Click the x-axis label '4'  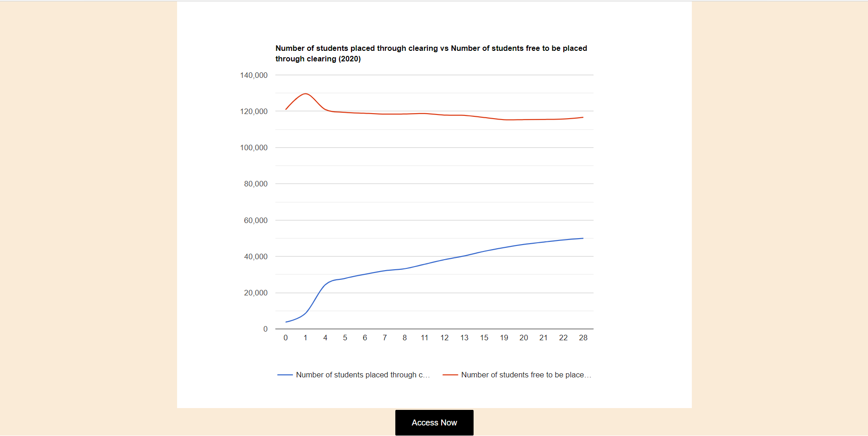tap(325, 338)
